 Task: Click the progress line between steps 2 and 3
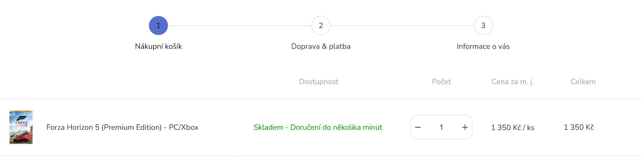pos(402,26)
